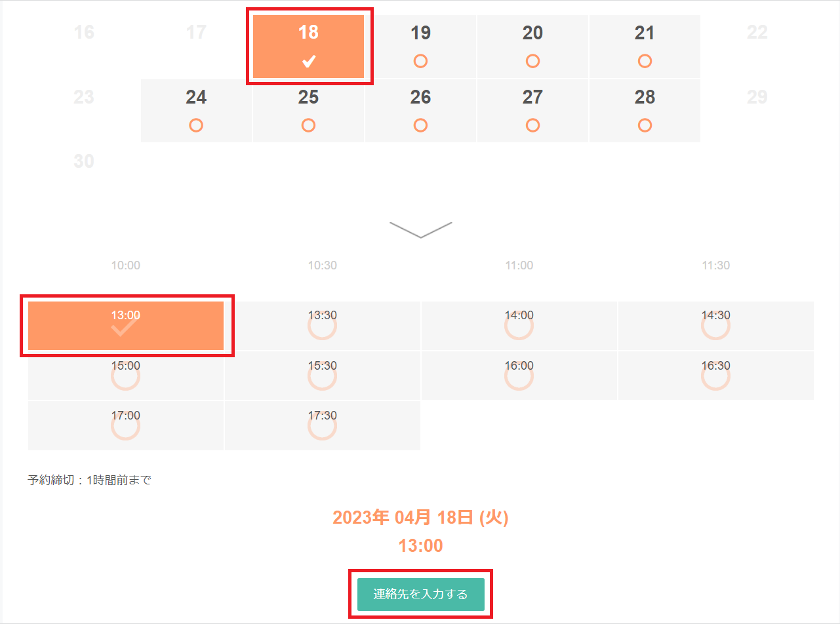Select date 19 availability circle
Screen dimensions: 840x624
click(x=420, y=61)
